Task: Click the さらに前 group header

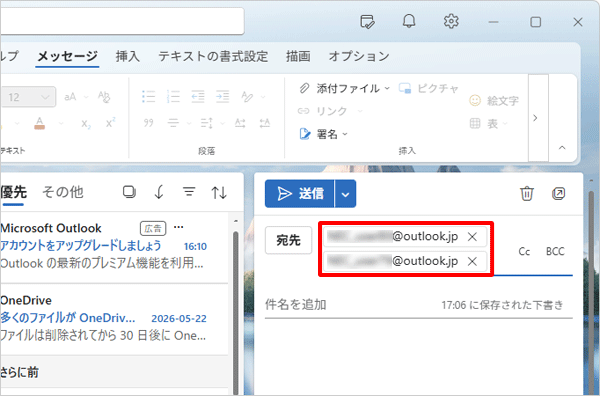Action: tap(114, 372)
